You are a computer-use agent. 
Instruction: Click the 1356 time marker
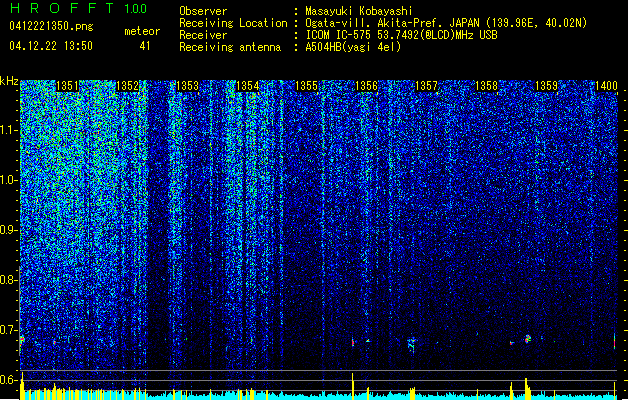click(x=366, y=86)
